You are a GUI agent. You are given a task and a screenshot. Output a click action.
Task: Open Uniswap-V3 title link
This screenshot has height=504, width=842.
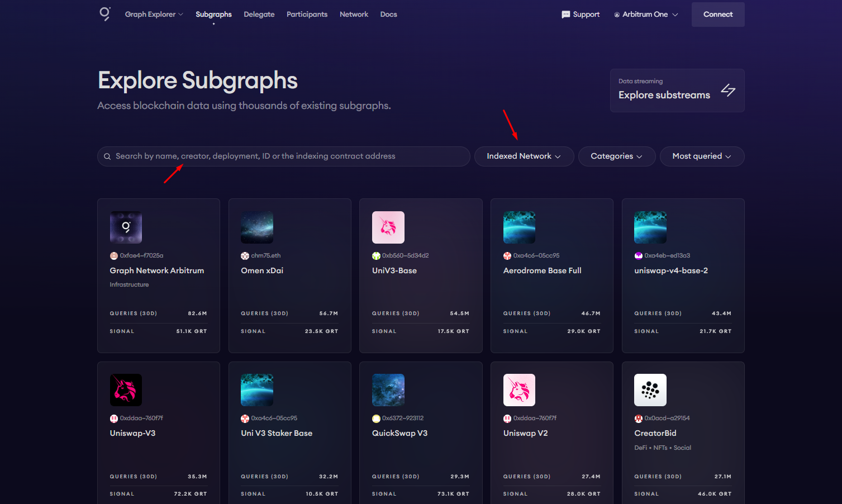coord(132,433)
